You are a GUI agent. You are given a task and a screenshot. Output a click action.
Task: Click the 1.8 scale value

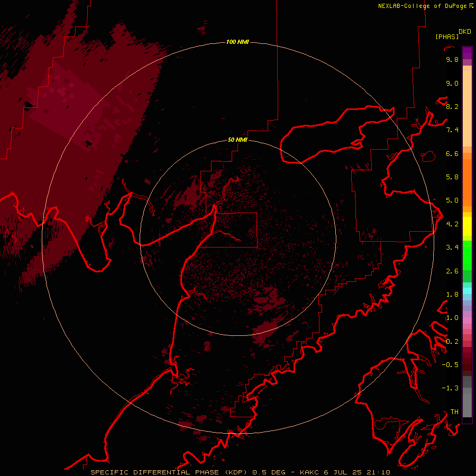[452, 295]
